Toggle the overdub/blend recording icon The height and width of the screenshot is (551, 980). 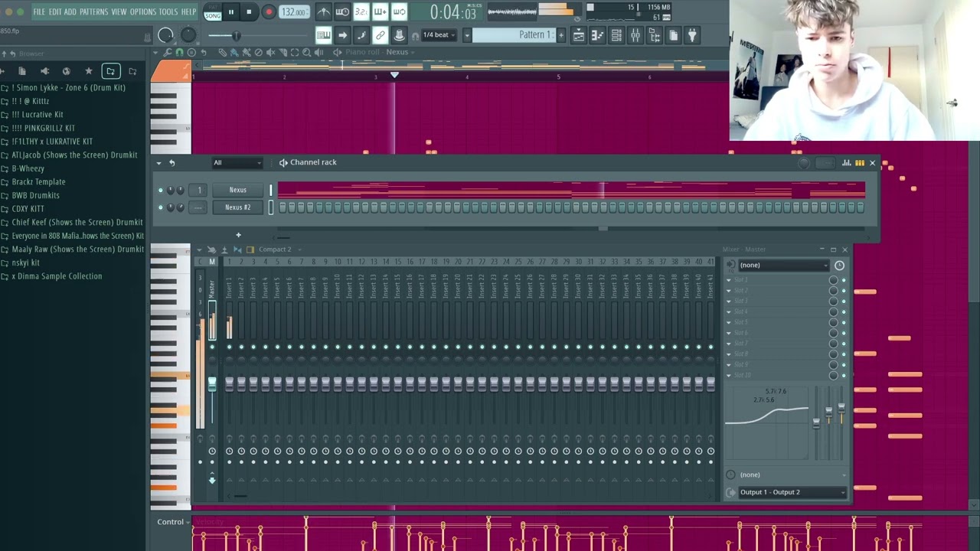pyautogui.click(x=380, y=11)
